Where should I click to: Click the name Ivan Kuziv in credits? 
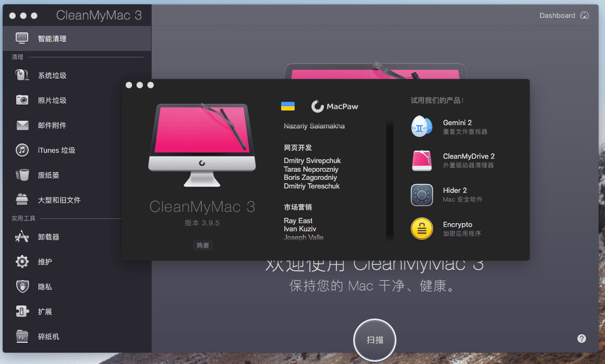300,229
